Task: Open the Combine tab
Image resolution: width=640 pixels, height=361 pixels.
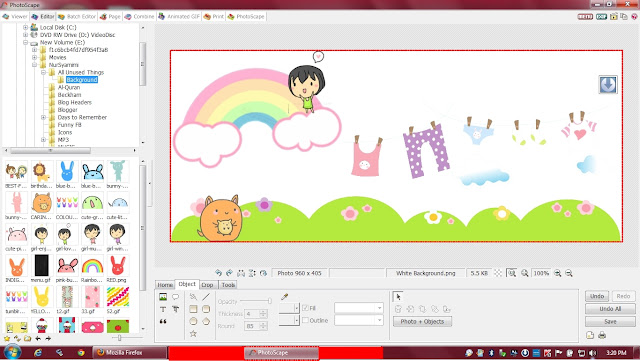Action: pyautogui.click(x=139, y=17)
